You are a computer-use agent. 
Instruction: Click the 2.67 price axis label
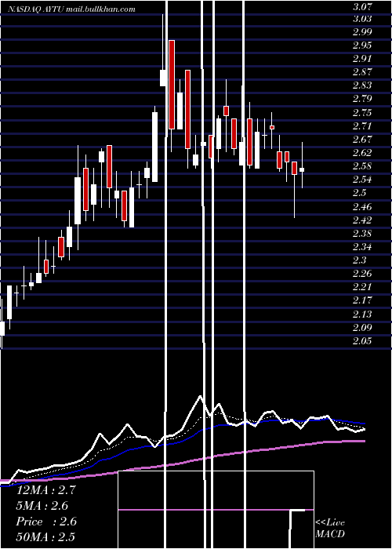click(x=362, y=140)
